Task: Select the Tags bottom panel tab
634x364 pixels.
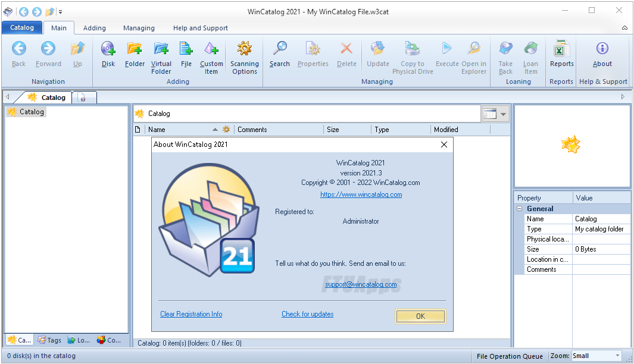Action: 49,340
